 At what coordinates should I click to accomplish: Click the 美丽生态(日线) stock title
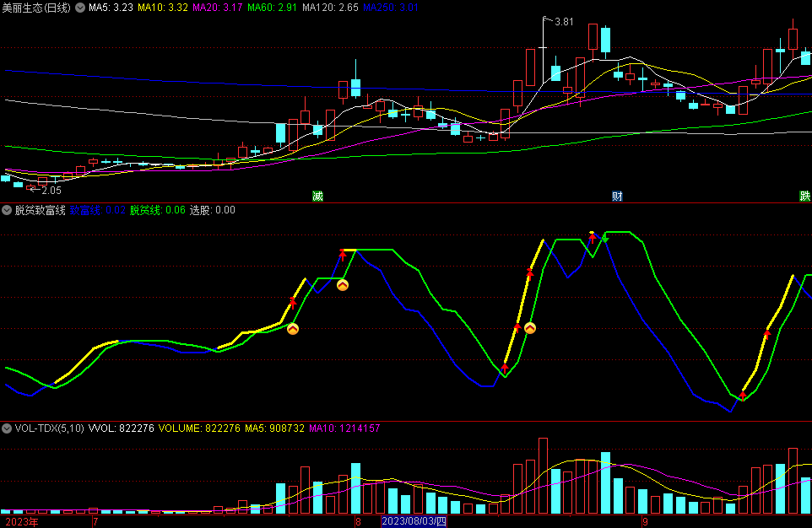click(36, 8)
